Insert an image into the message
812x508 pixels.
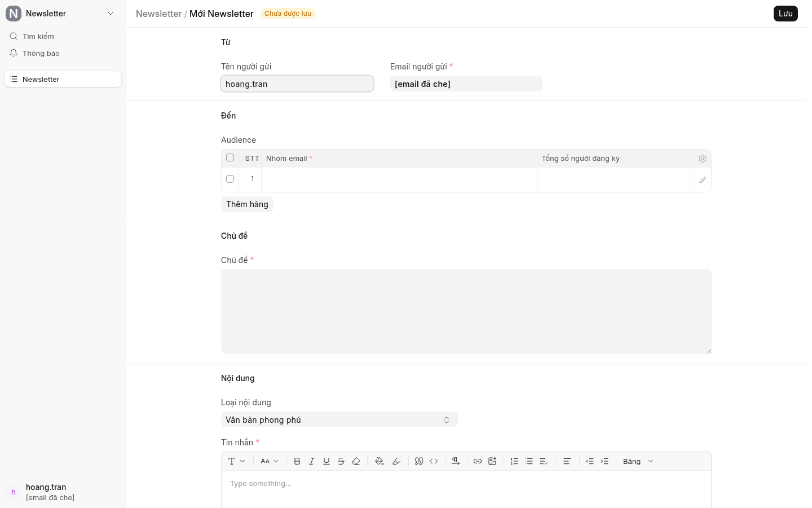492,461
